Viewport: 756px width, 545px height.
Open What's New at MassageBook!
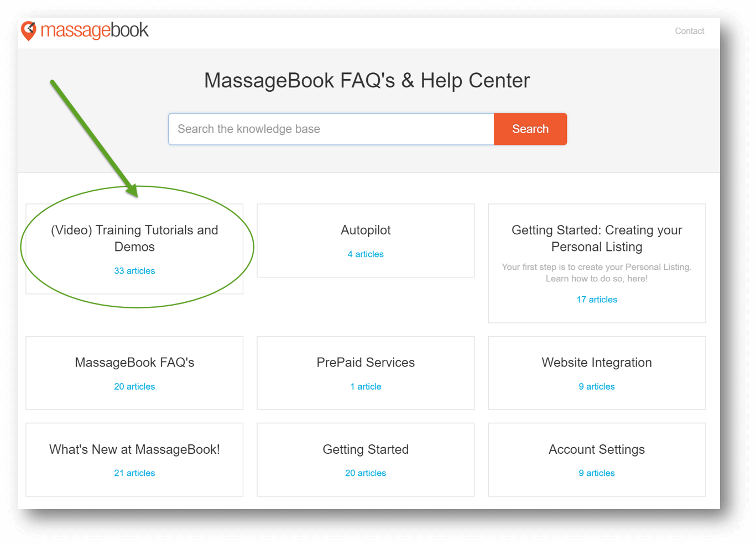click(x=134, y=449)
